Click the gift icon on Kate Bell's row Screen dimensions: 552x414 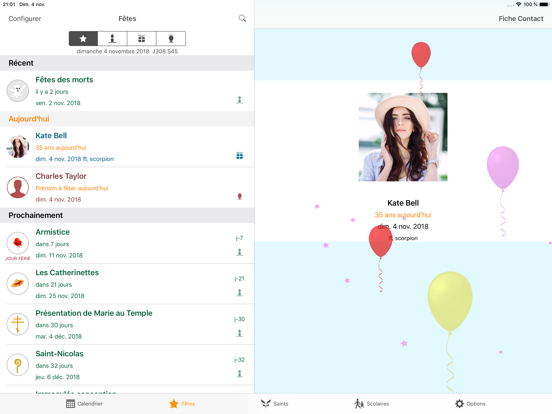click(x=240, y=156)
